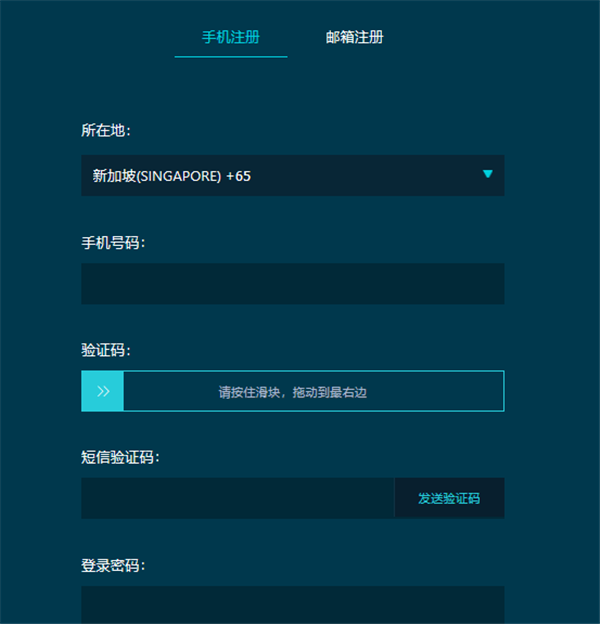
Task: Click the 验证码 slider label
Action: pos(106,350)
